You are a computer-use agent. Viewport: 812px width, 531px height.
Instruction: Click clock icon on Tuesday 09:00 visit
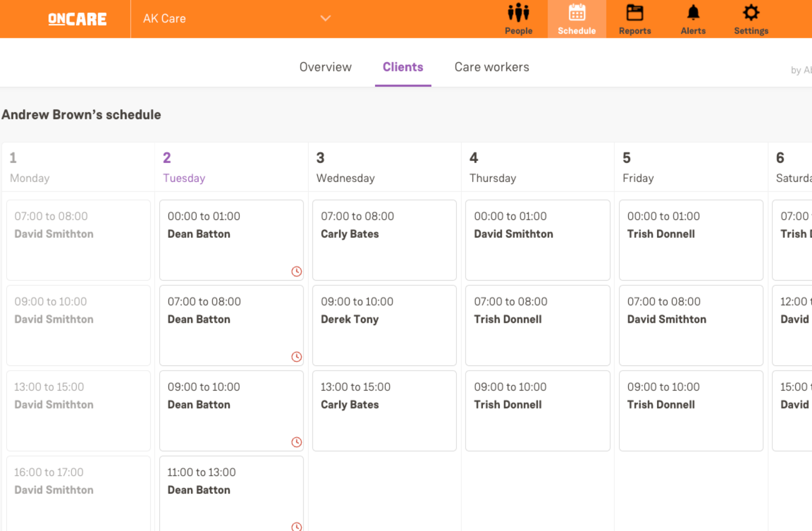[296, 442]
